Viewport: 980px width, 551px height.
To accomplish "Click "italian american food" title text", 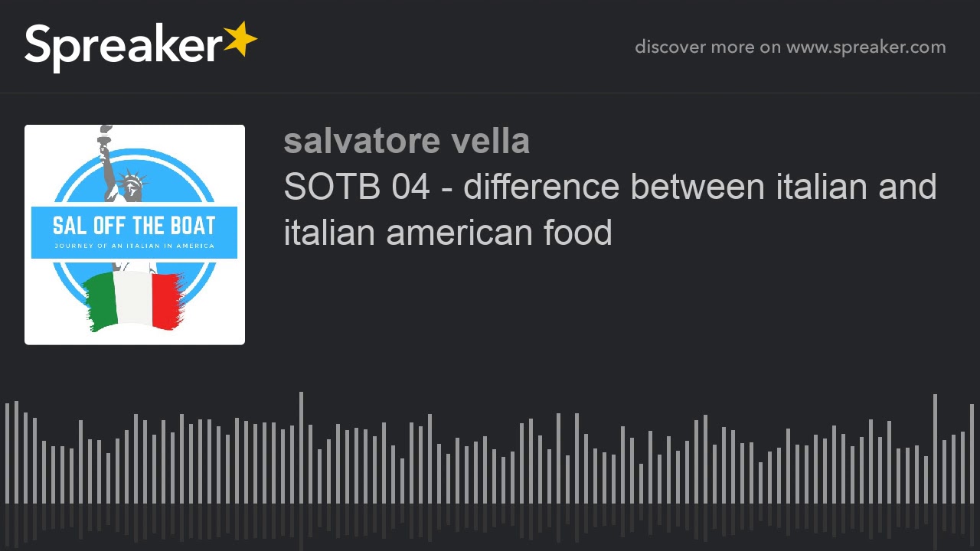I will [x=447, y=232].
